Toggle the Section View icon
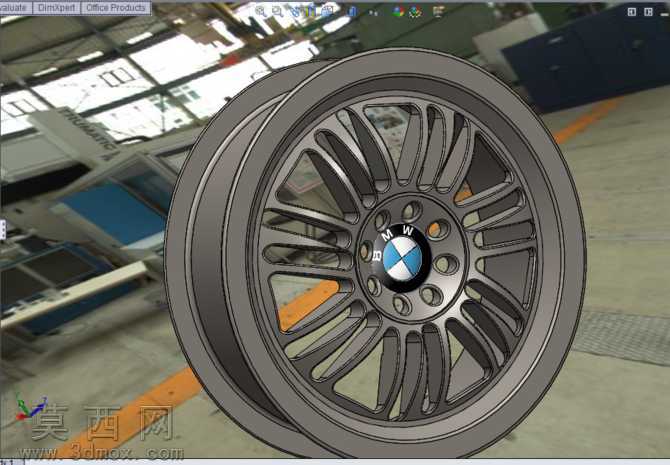 click(x=311, y=12)
